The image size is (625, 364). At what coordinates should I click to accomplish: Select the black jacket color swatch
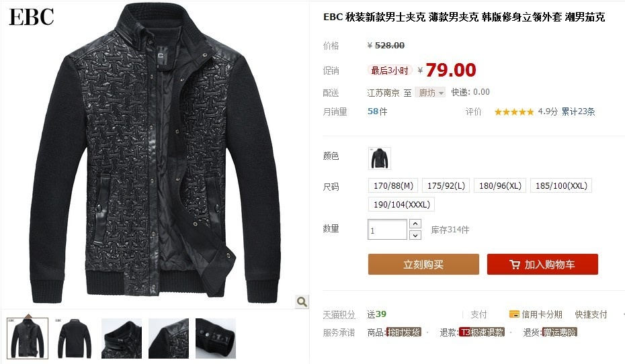[380, 158]
